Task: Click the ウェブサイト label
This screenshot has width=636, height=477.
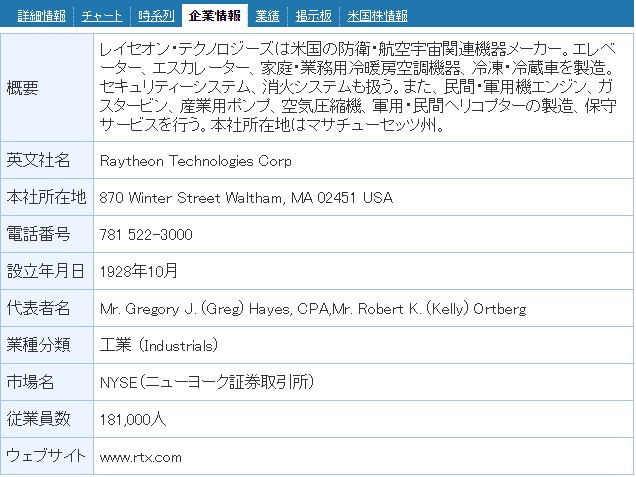Action: [46, 456]
